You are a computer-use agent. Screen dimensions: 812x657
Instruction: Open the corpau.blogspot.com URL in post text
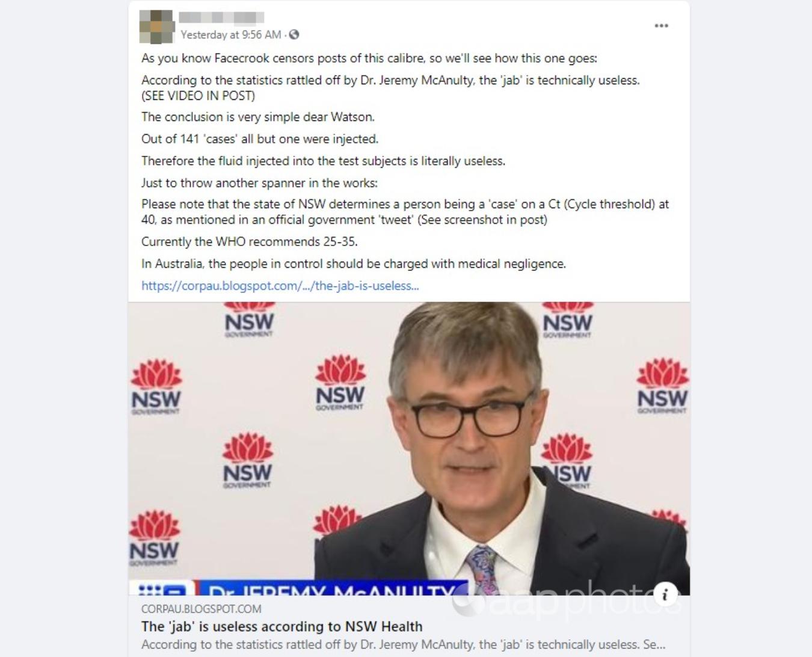tap(280, 286)
